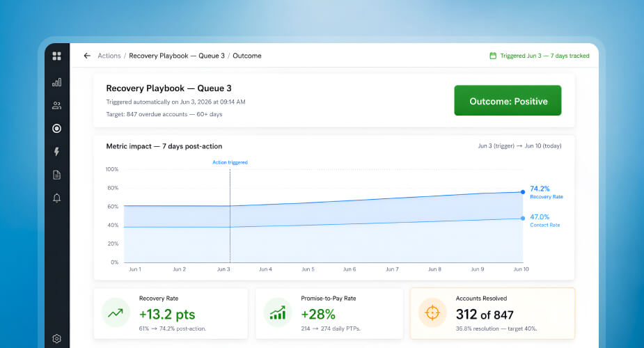Viewport: 644px width, 348px height.
Task: Click the 312 of 847 value
Action: coord(485,315)
